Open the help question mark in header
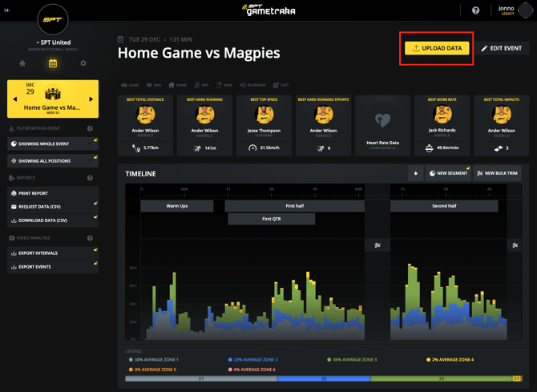 [475, 10]
